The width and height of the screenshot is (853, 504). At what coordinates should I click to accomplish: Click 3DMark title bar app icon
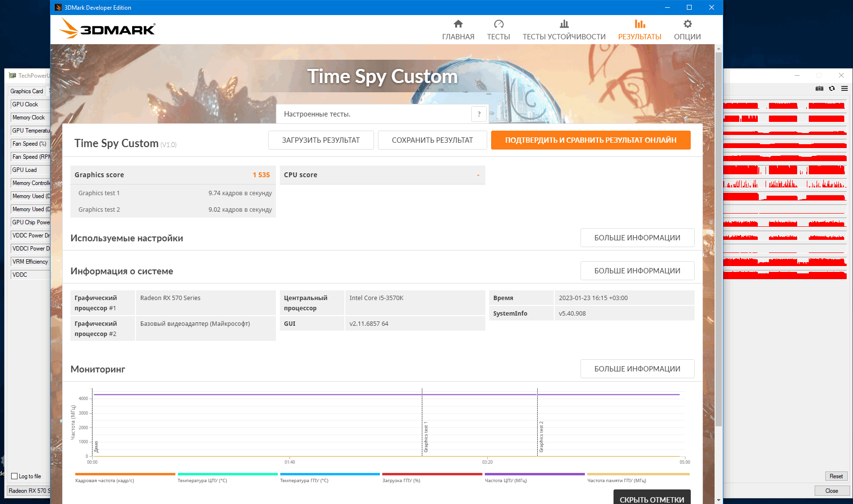click(x=58, y=7)
